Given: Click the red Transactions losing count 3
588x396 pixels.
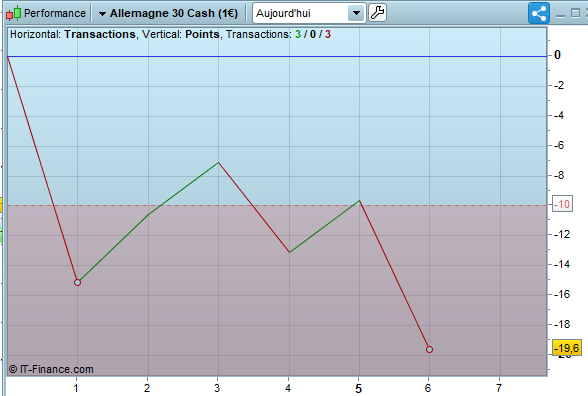Looking at the screenshot, I should click(328, 34).
